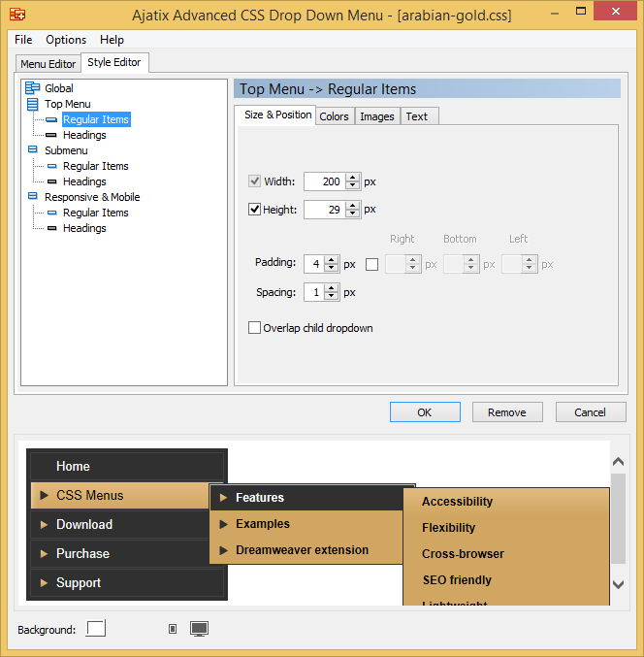Click the Top Menu Headings icon
Image resolution: width=644 pixels, height=657 pixels.
pyautogui.click(x=51, y=135)
